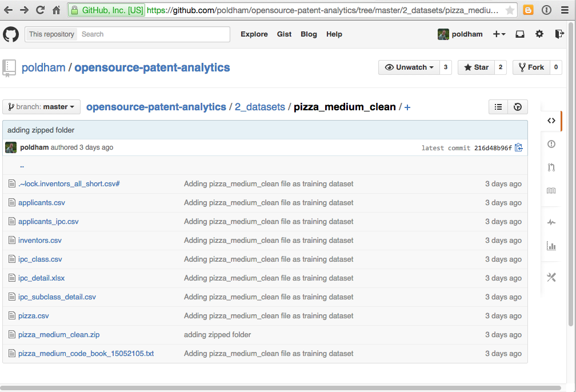Open the circled-i extension icon in toolbar
This screenshot has width=576, height=392.
point(547,10)
